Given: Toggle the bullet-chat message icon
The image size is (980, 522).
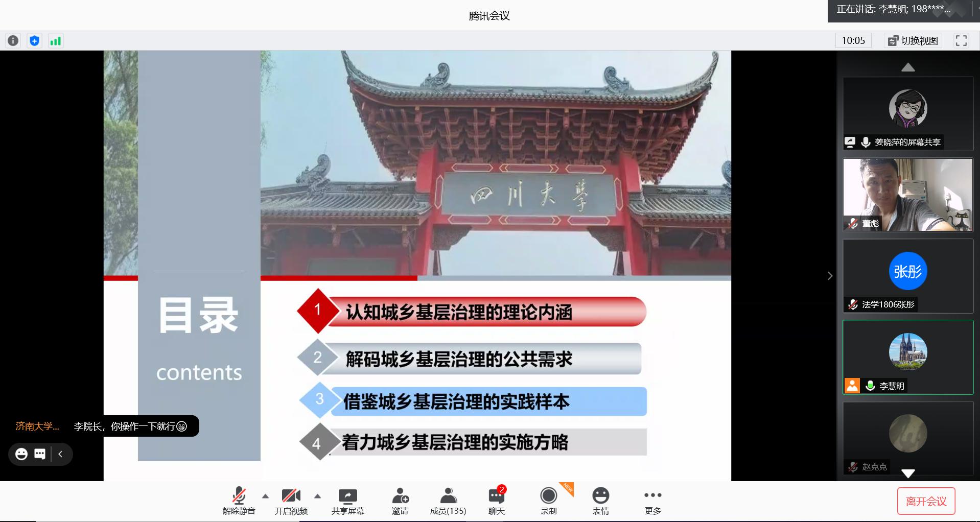Looking at the screenshot, I should pyautogui.click(x=40, y=454).
